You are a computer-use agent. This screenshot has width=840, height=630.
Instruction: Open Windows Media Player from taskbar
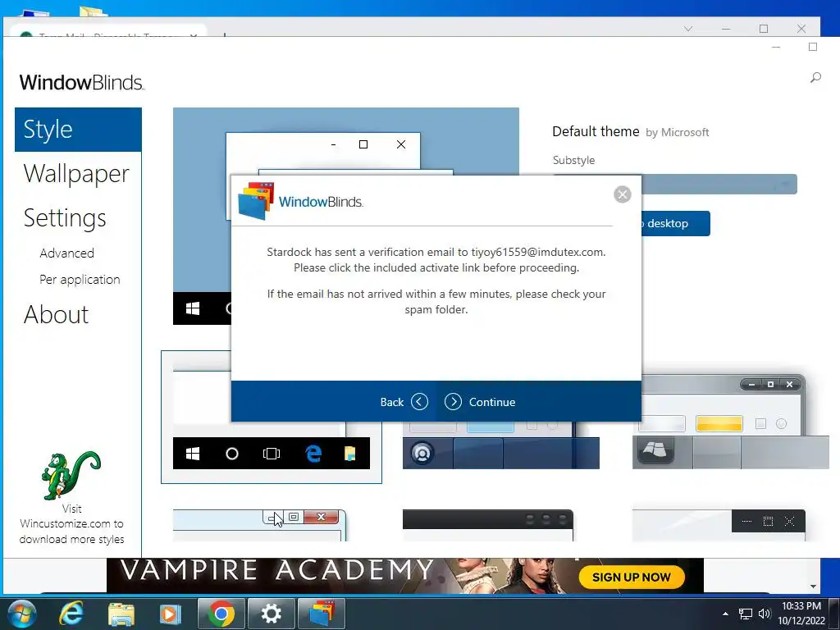pyautogui.click(x=171, y=614)
